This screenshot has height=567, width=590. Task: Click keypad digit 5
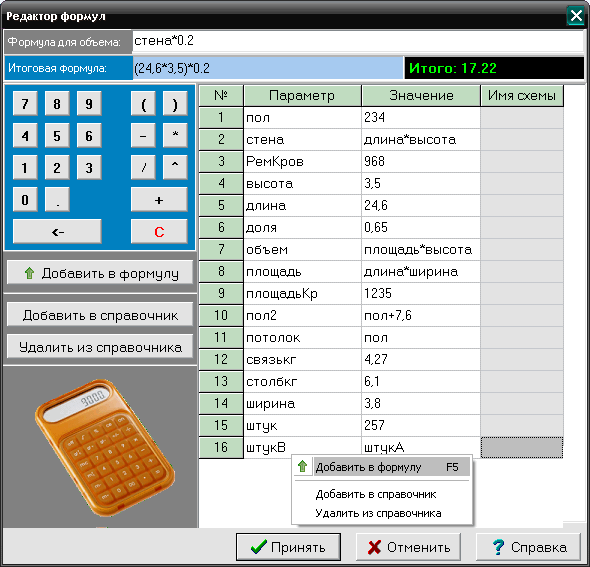[x=57, y=135]
